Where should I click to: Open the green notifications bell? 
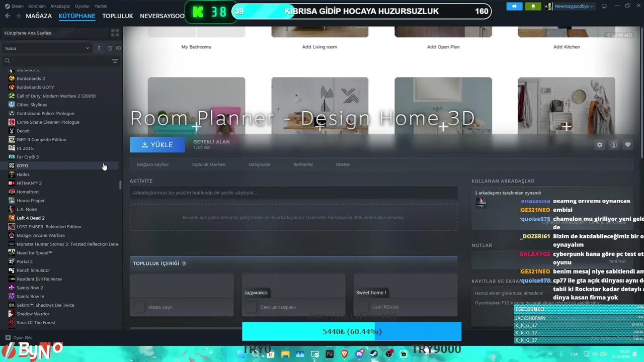(x=533, y=7)
